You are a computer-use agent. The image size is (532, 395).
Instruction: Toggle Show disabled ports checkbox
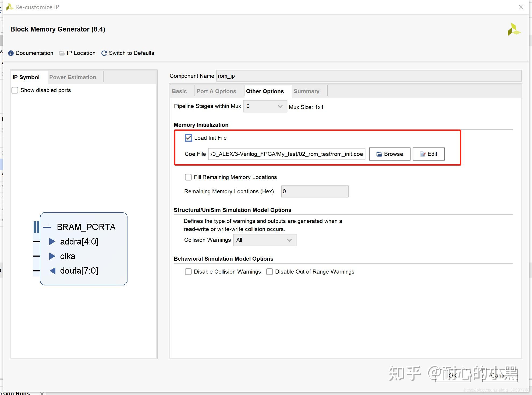(x=15, y=90)
